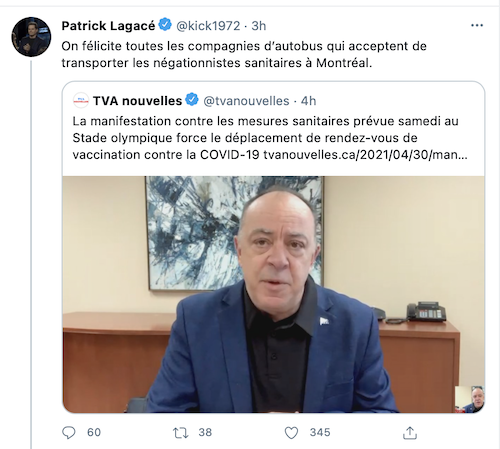Open the reply bubble icon
This screenshot has height=449, width=500.
(69, 433)
